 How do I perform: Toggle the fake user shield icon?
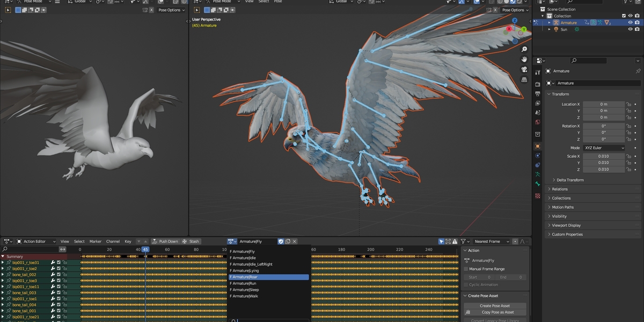(x=281, y=241)
